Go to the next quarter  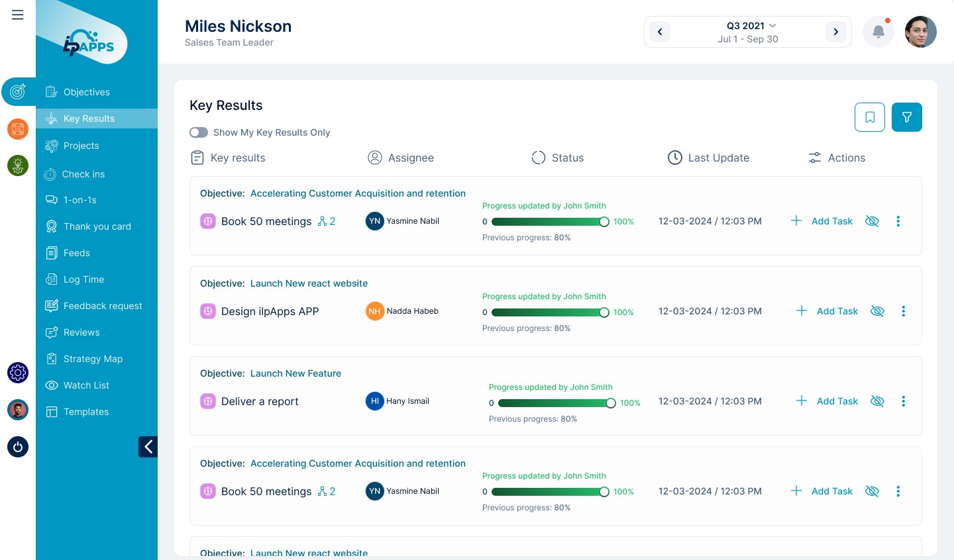click(x=836, y=32)
